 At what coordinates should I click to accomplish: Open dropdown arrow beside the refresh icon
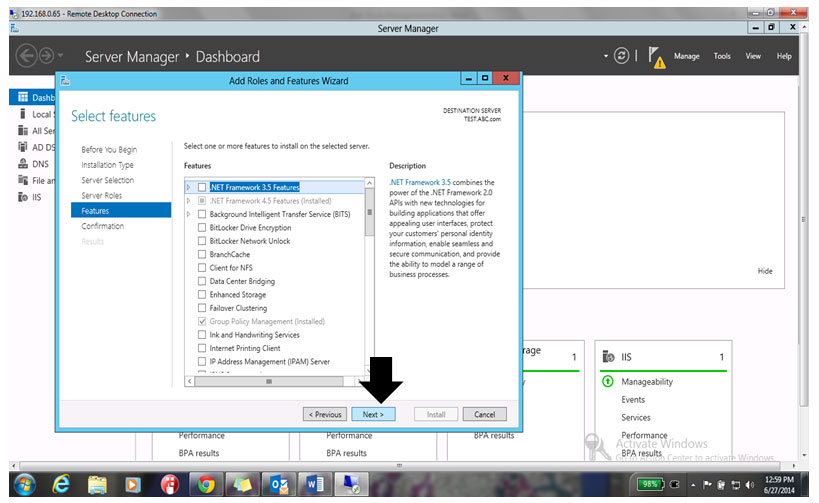pyautogui.click(x=606, y=56)
